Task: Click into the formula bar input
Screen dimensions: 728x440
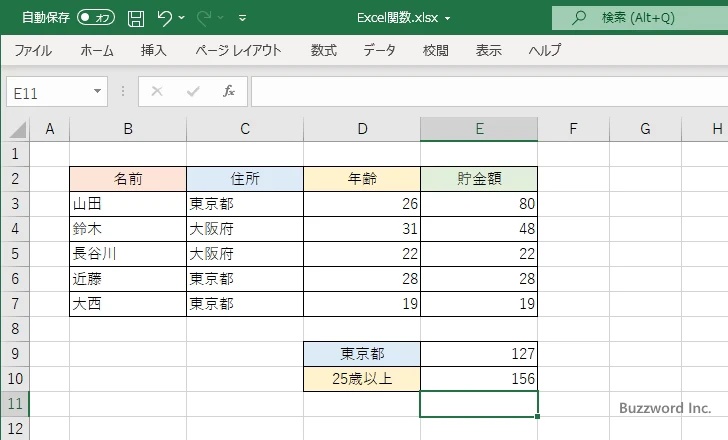Action: tap(489, 92)
